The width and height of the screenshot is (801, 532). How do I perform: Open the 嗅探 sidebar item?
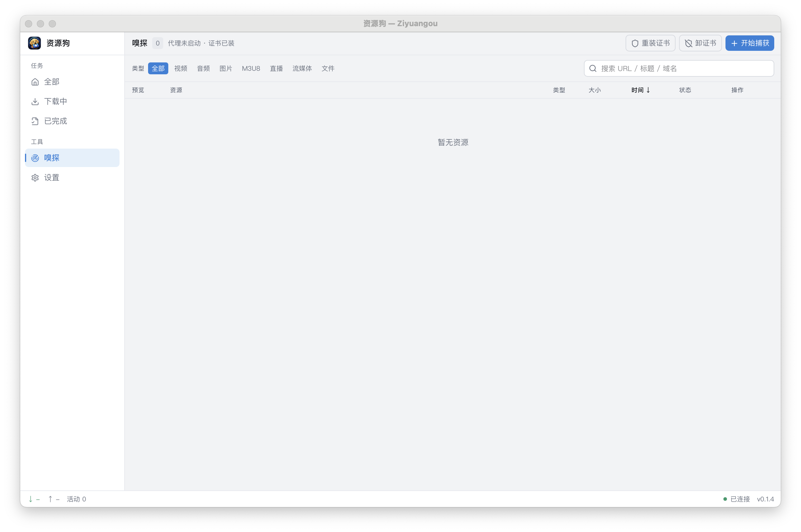pyautogui.click(x=72, y=158)
